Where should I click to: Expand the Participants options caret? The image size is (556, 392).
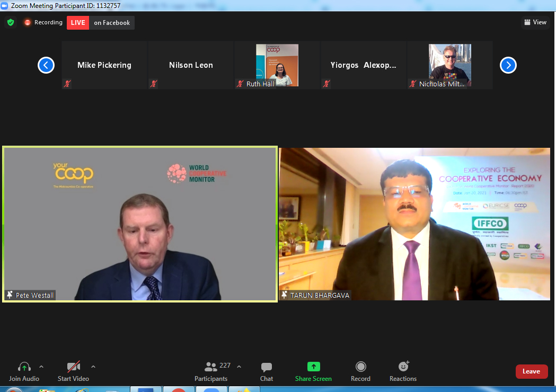tap(239, 367)
